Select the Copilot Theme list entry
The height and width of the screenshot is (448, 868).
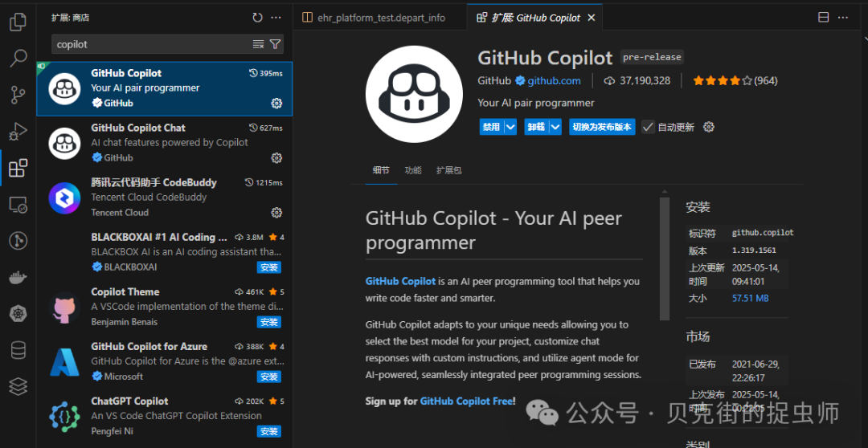(x=165, y=307)
